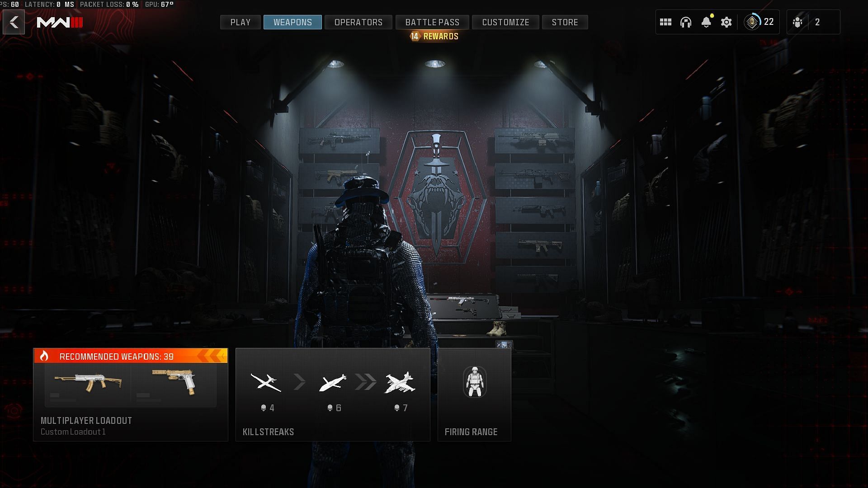Click the back arrow navigation button
Image resolution: width=868 pixels, height=488 pixels.
pos(14,22)
